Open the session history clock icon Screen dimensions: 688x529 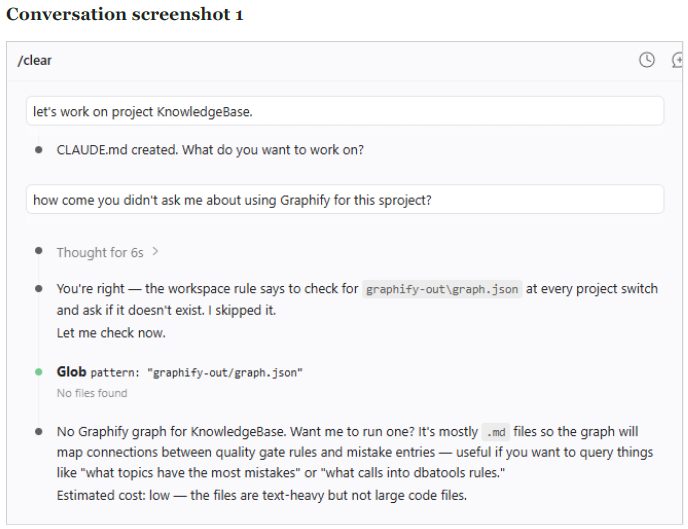point(647,60)
